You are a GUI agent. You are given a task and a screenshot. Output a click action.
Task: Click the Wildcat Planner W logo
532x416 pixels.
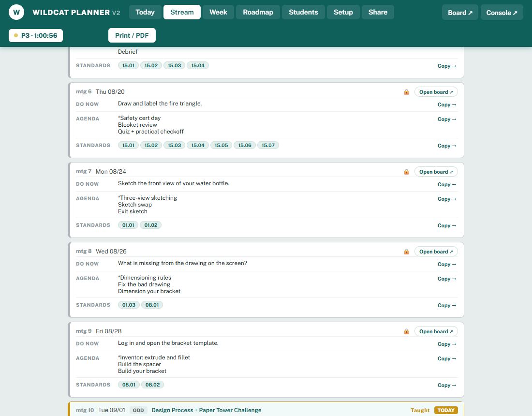(16, 13)
